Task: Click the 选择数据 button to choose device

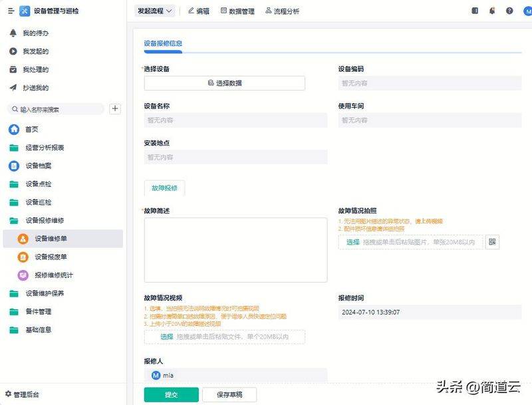Action: coord(224,83)
